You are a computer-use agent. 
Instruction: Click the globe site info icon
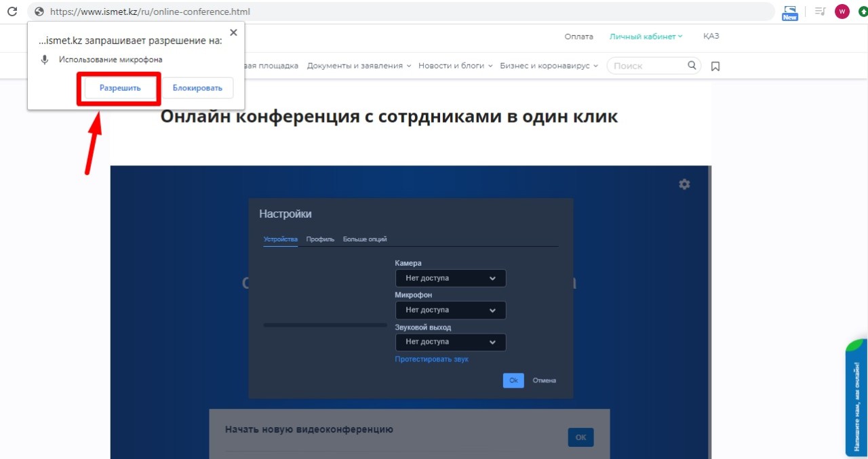point(39,12)
